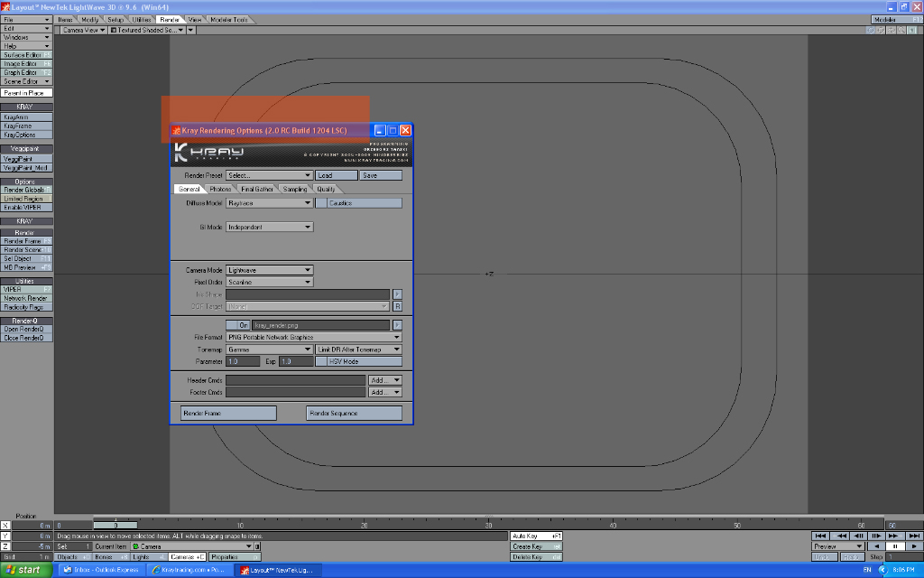Jump to the first frame button

coord(821,536)
